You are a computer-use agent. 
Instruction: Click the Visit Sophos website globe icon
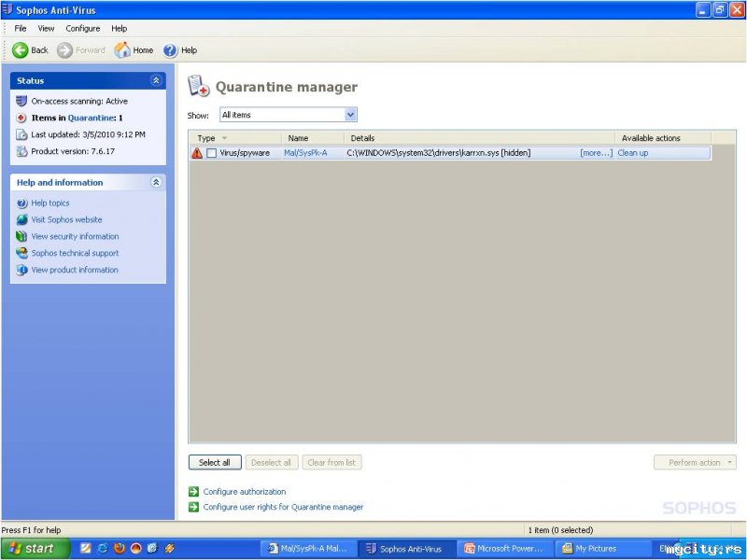coord(21,219)
